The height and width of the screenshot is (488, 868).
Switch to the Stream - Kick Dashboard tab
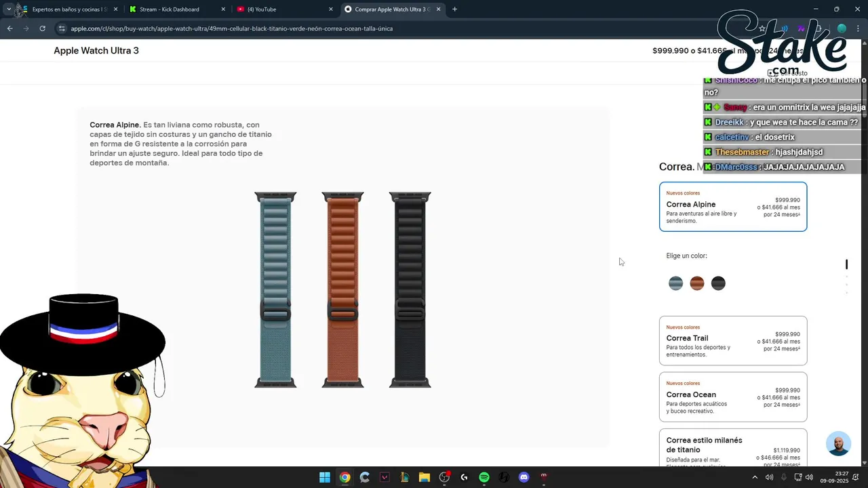176,9
